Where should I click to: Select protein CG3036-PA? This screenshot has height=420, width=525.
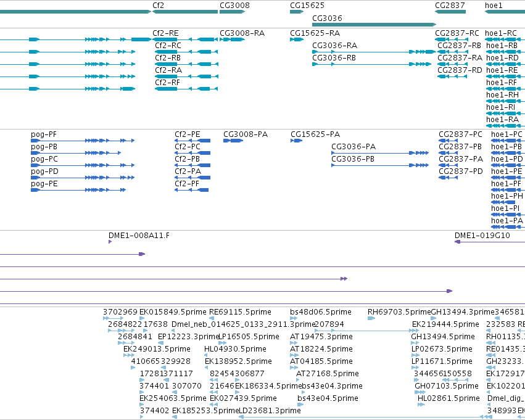coord(380,153)
